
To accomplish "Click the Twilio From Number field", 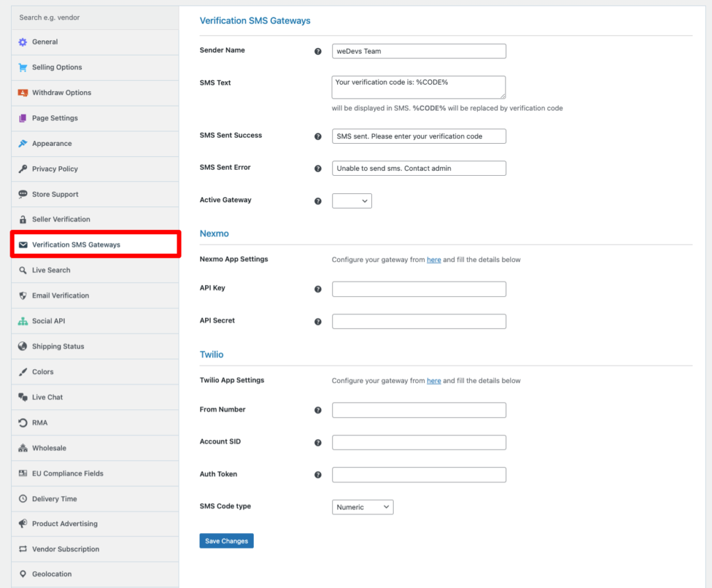I will pyautogui.click(x=419, y=410).
